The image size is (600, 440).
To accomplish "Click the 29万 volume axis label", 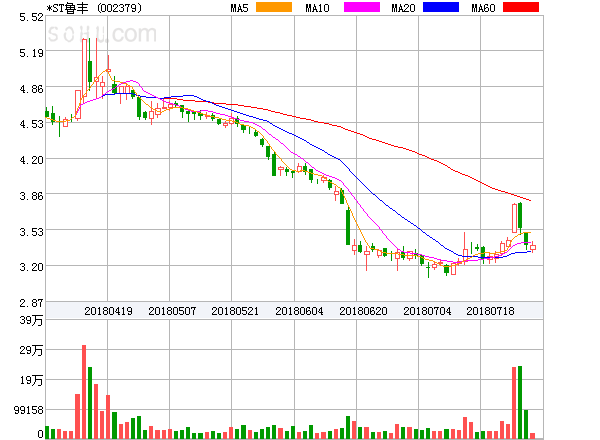I will coord(31,350).
